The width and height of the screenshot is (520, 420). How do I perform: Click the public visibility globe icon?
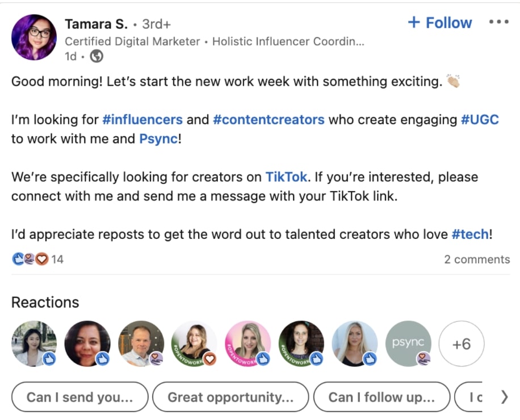coord(95,56)
